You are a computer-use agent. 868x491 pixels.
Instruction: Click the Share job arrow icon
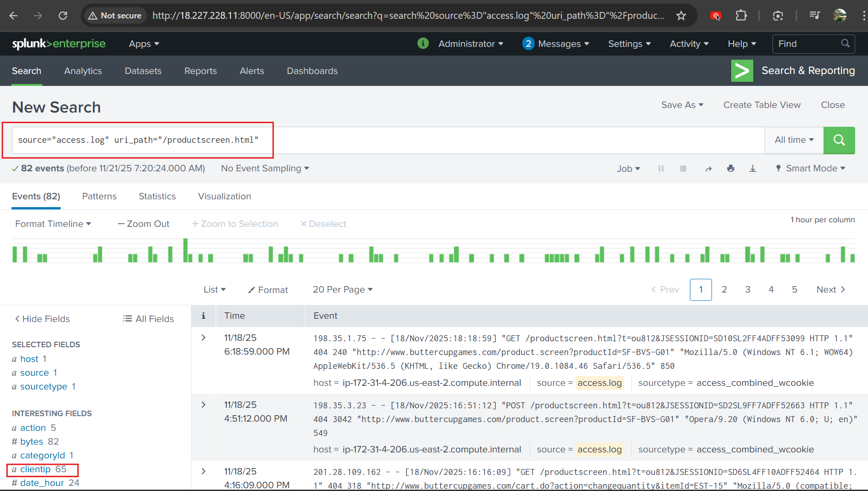[708, 169]
